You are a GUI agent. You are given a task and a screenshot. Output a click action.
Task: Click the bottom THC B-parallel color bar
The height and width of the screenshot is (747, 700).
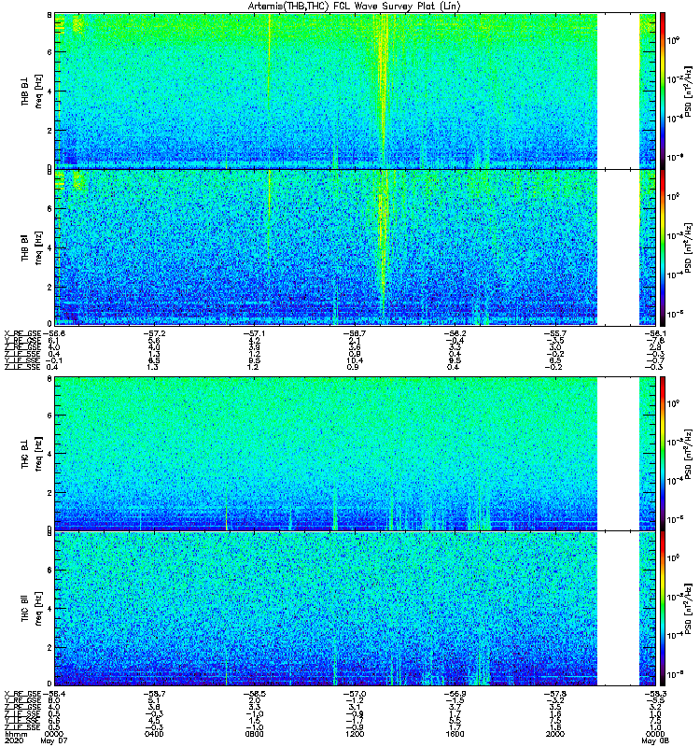coord(663,609)
